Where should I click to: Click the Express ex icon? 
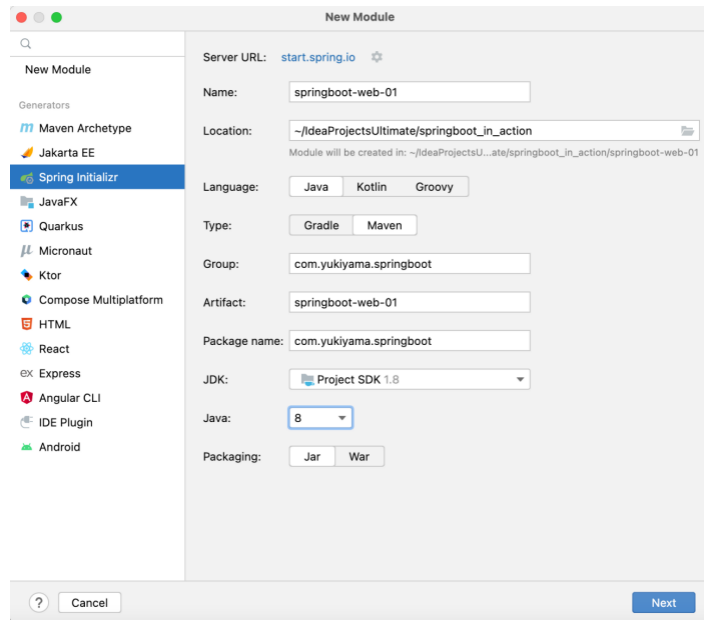(27, 373)
